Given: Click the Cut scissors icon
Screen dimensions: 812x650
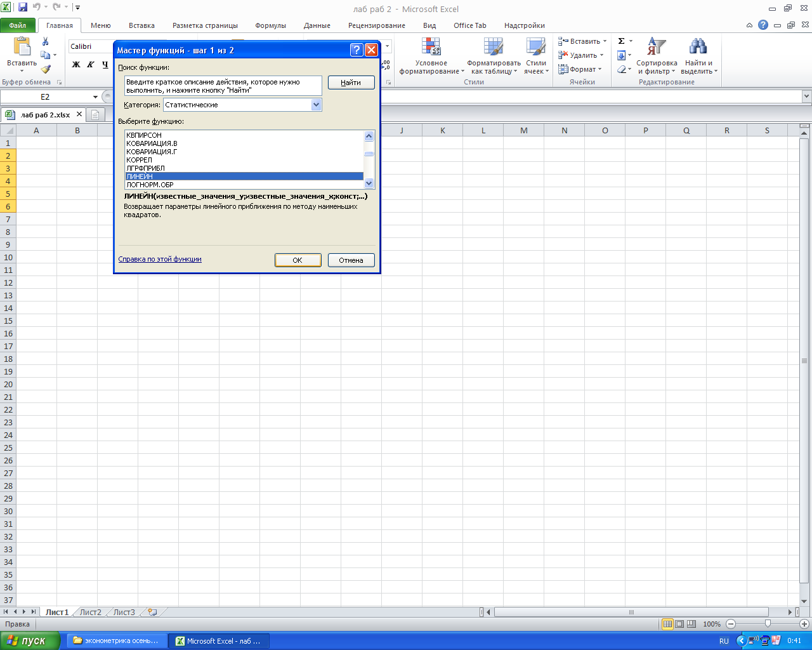Looking at the screenshot, I should pyautogui.click(x=46, y=41).
